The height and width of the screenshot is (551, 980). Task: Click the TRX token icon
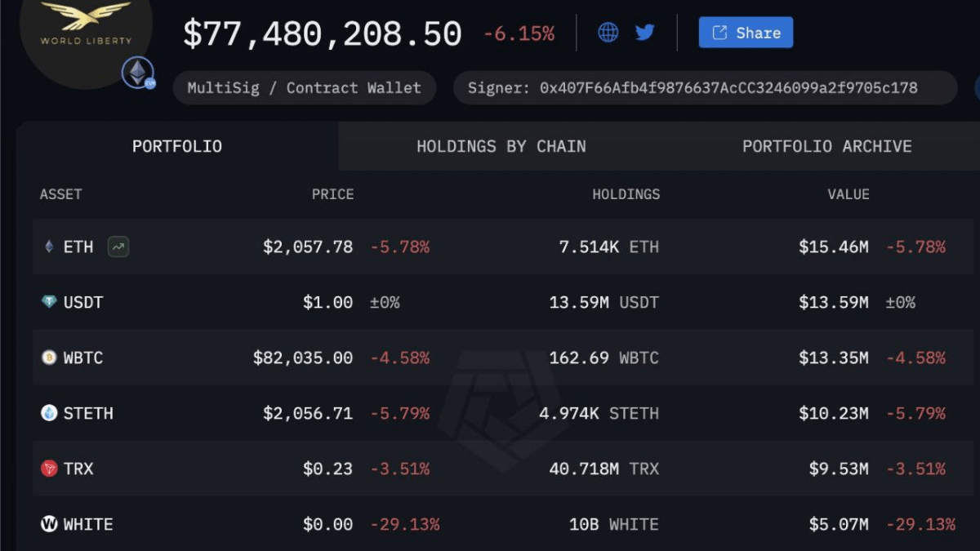coord(49,469)
